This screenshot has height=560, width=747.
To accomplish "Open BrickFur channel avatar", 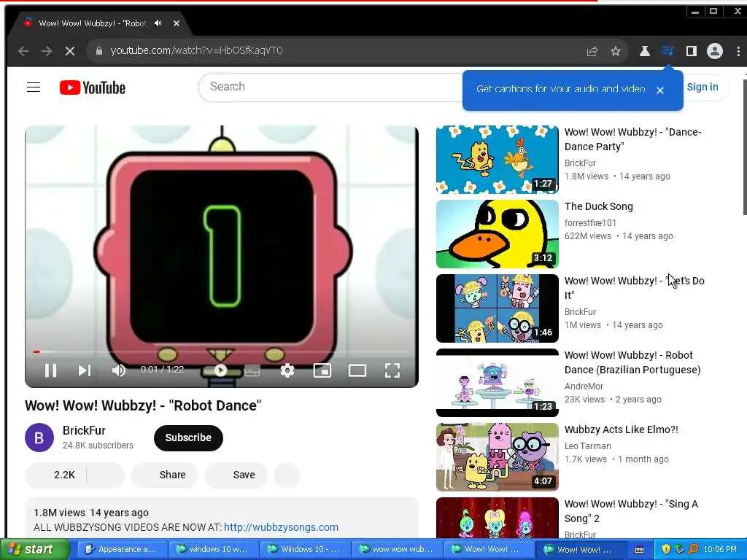I will click(39, 437).
